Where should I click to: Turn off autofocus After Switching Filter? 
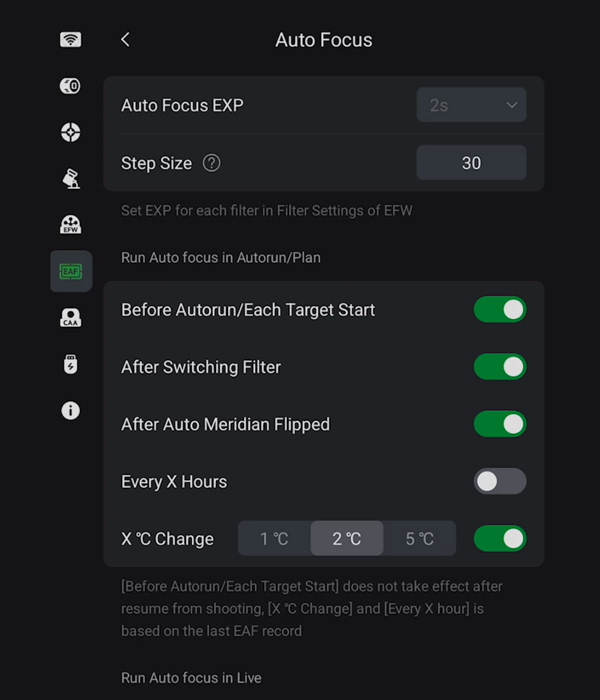click(499, 366)
